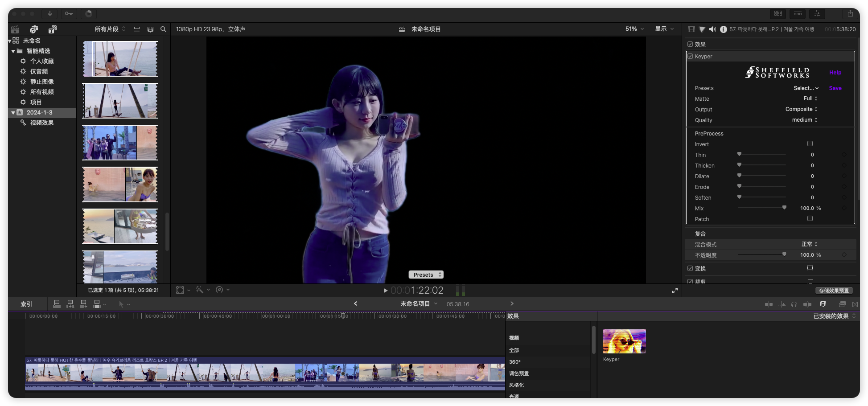Switch to the video inspector filmstrip icon

pyautogui.click(x=691, y=29)
